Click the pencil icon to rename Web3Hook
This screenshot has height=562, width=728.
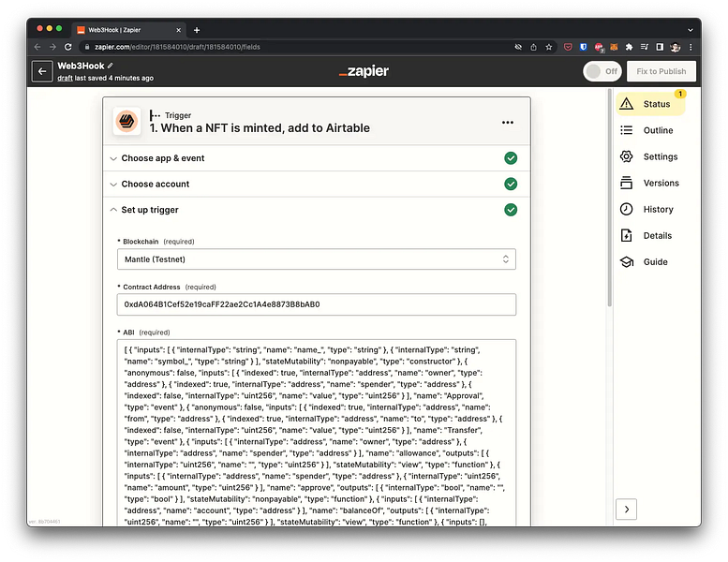pyautogui.click(x=110, y=66)
